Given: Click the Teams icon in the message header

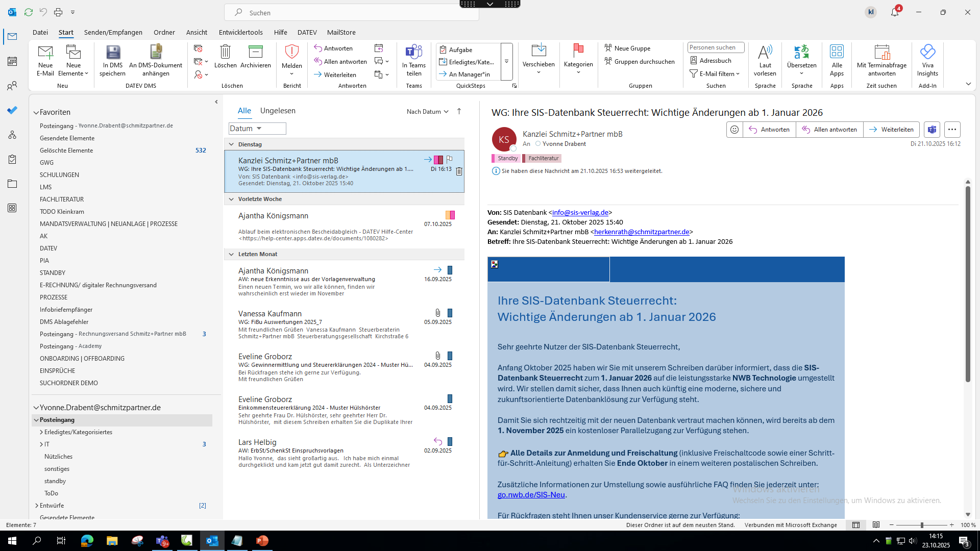Looking at the screenshot, I should 932,130.
